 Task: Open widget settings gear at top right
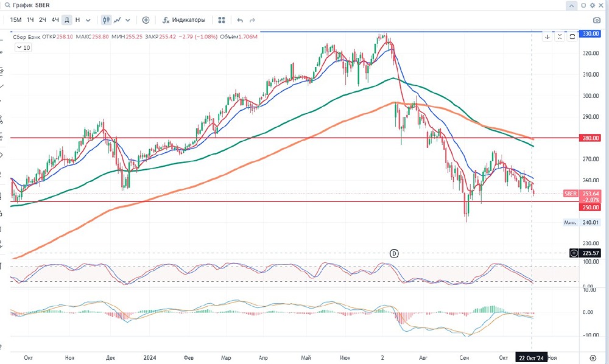click(593, 5)
